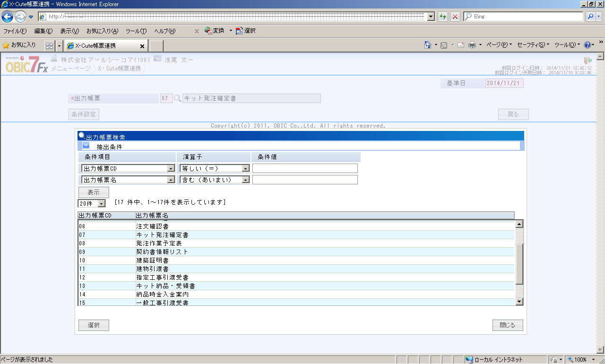Click the Bing search box
The width and height of the screenshot is (605, 364).
point(523,17)
